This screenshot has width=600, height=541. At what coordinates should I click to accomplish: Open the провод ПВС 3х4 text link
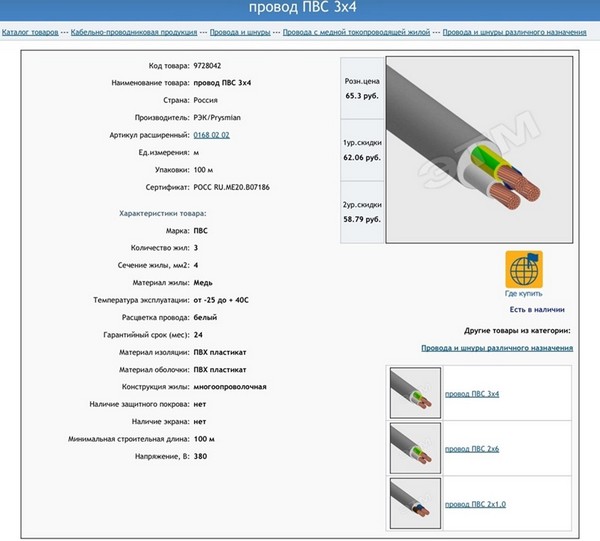tap(472, 394)
